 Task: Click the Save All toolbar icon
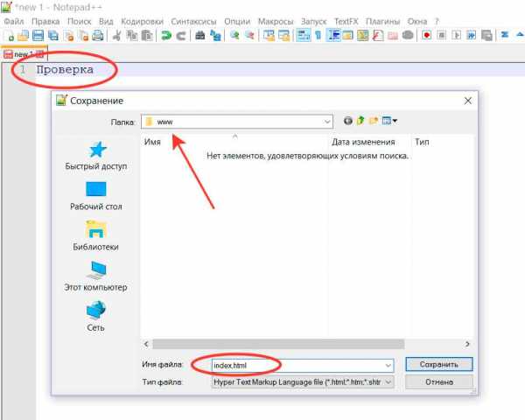[52, 36]
